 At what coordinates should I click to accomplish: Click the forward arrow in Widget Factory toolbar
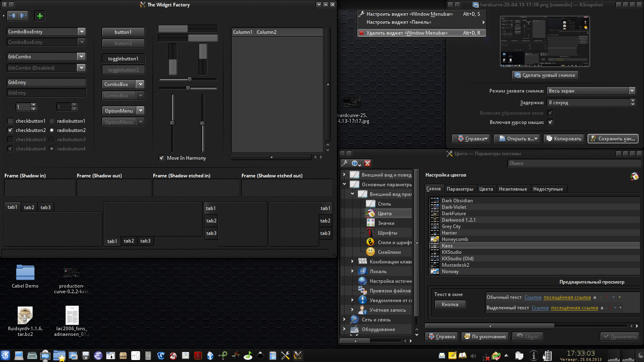coord(23,16)
